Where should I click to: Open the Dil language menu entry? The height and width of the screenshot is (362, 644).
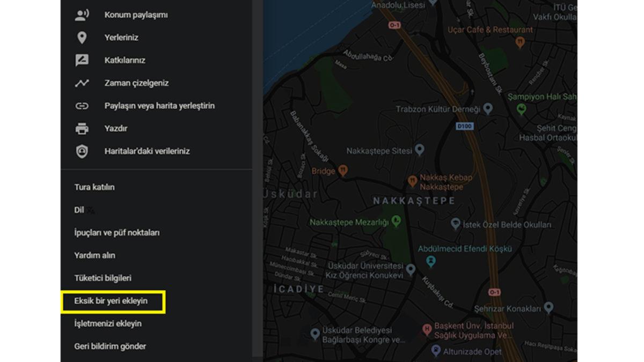[x=78, y=210]
